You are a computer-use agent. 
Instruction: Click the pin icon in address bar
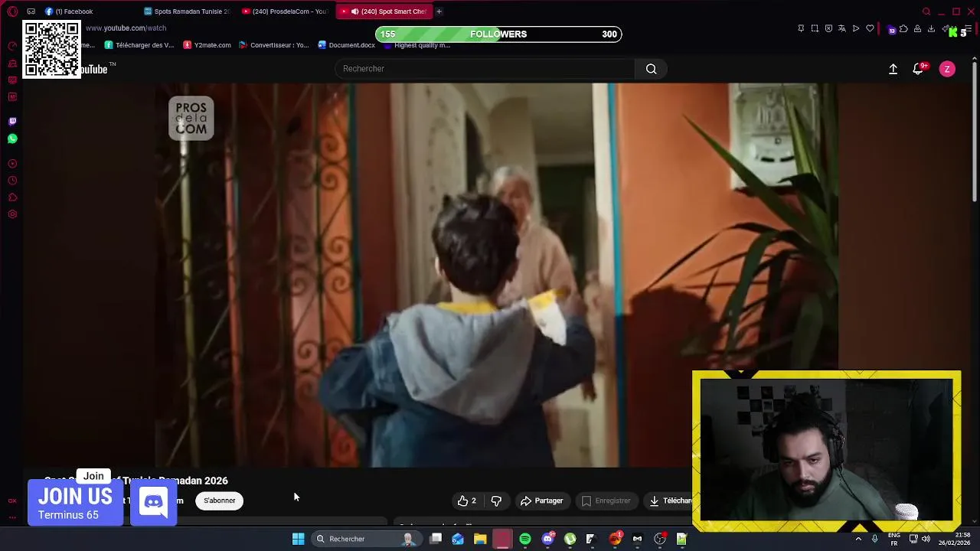801,28
